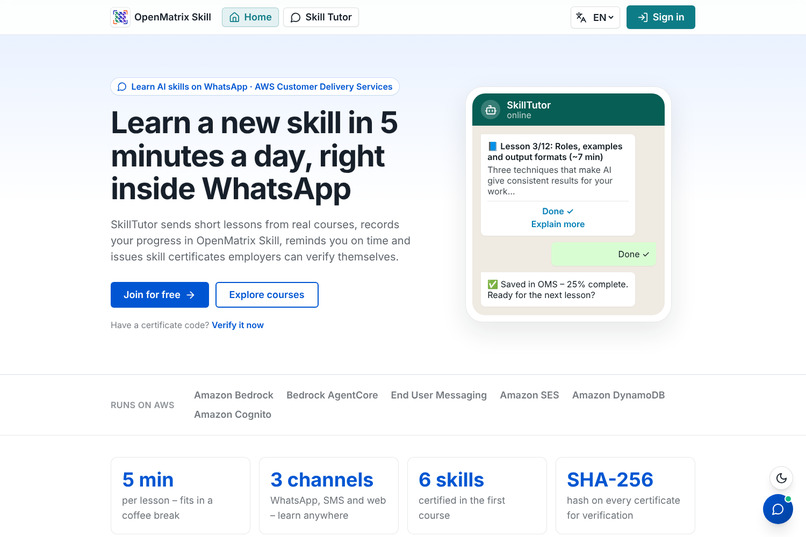Open the floating chat bubble icon
The image size is (806, 537).
778,509
